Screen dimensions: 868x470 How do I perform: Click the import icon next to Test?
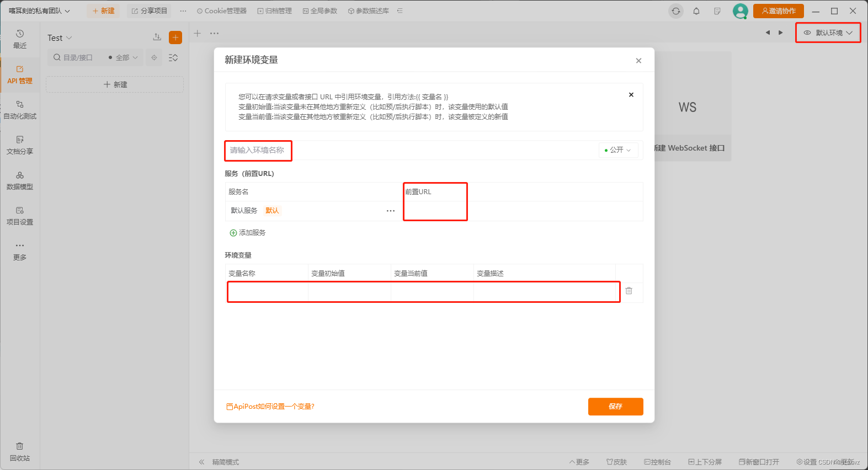157,37
